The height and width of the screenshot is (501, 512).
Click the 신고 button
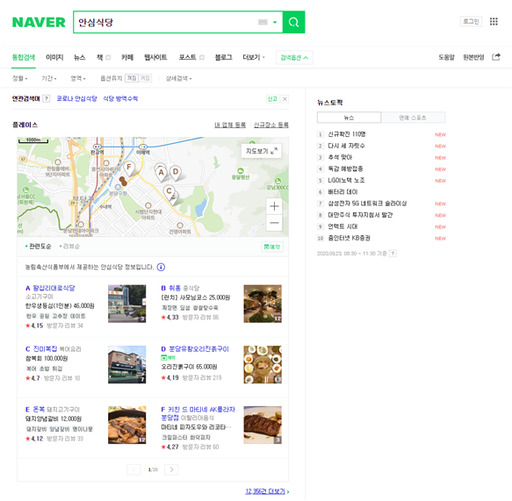click(x=272, y=99)
